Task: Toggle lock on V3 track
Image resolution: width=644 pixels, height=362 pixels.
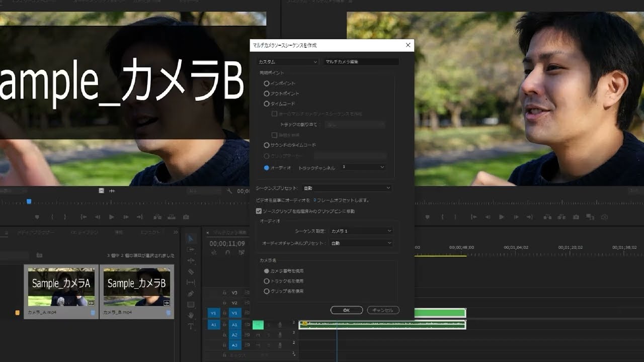Action: point(224,293)
